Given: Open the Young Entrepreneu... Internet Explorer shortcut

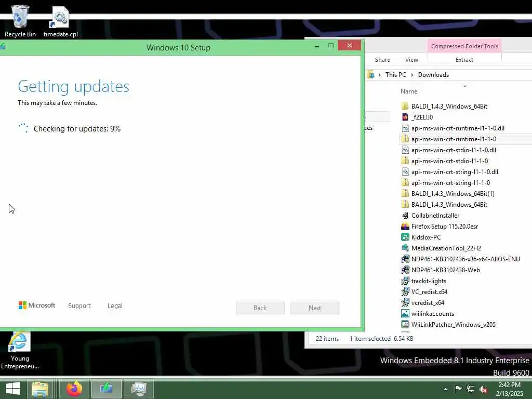Looking at the screenshot, I should (x=20, y=351).
